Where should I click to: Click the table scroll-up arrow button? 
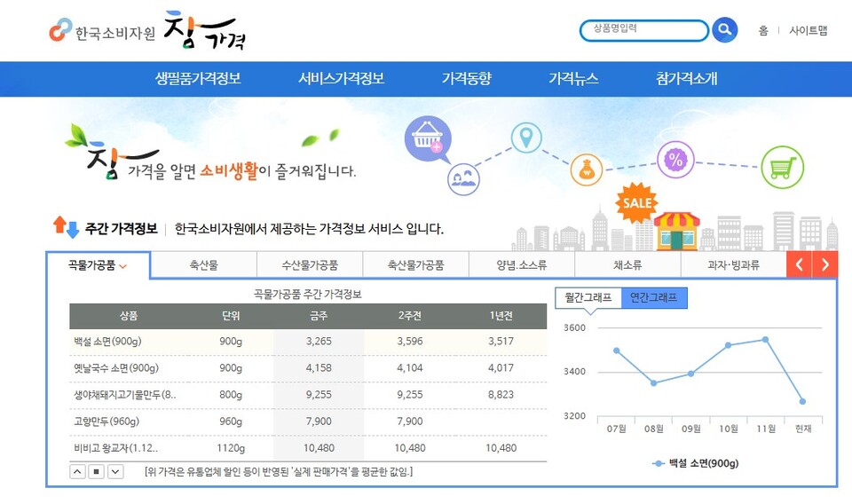(78, 471)
